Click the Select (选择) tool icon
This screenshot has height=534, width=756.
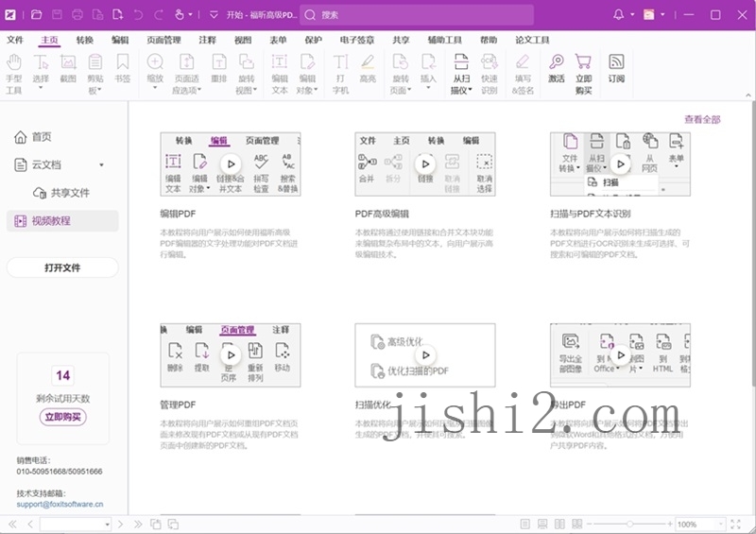41,62
